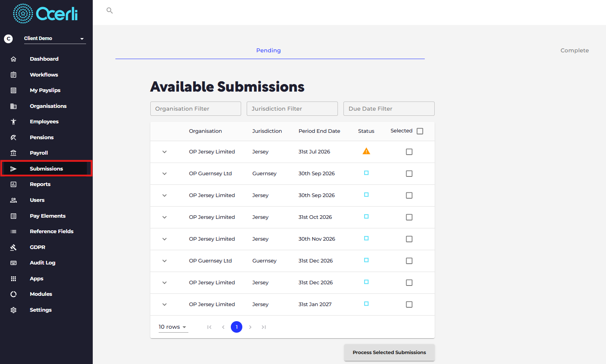Click the Payroll bank icon

tap(13, 153)
